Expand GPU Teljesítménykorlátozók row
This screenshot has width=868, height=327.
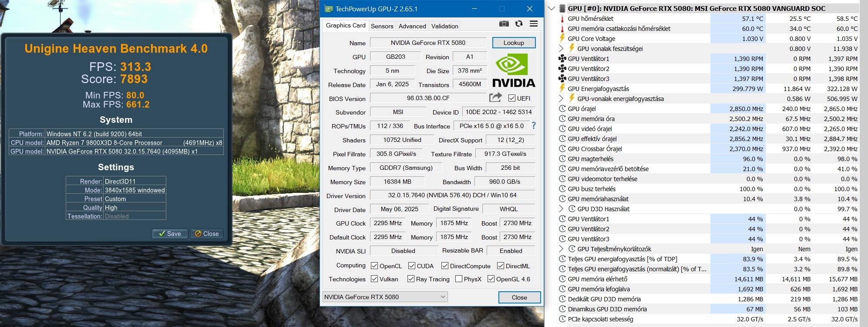[x=561, y=249]
